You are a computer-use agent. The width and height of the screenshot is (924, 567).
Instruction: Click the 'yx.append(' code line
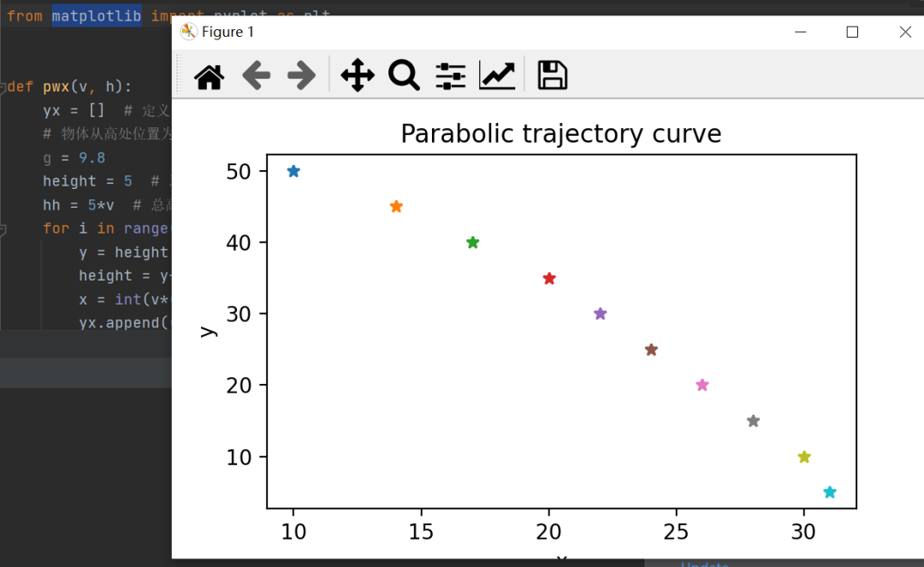click(124, 323)
